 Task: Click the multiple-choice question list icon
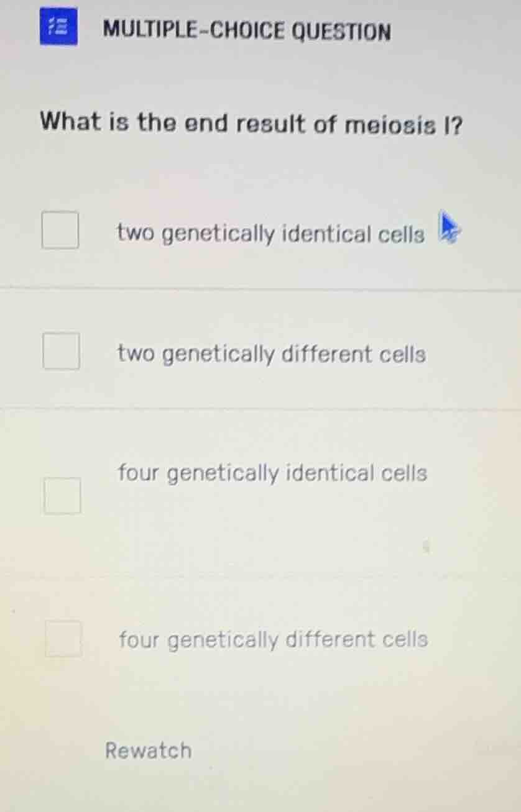(x=59, y=28)
